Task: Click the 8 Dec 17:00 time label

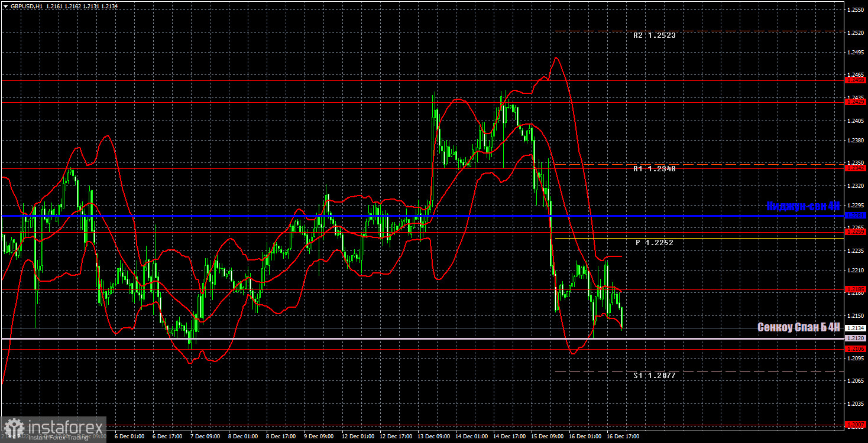Action: click(281, 437)
